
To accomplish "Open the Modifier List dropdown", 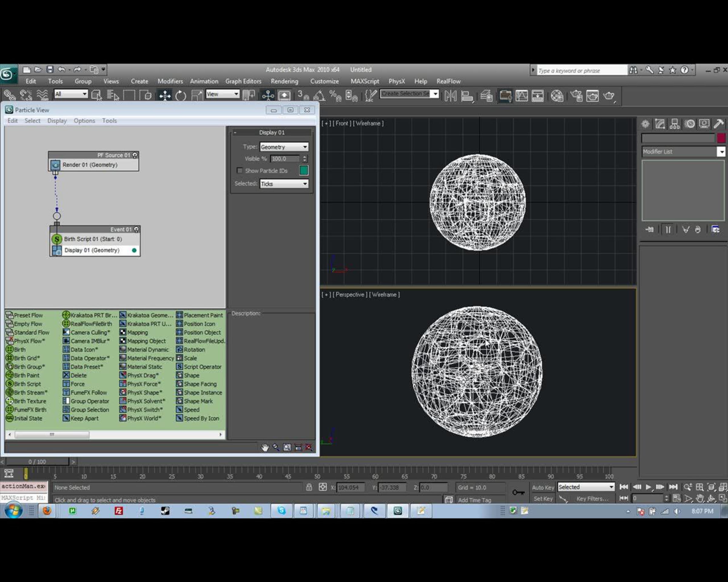I will pyautogui.click(x=683, y=152).
